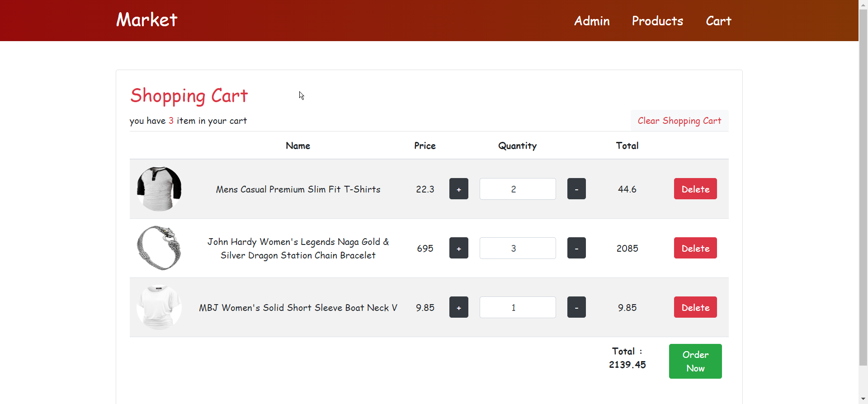Open the Admin page

(x=592, y=21)
